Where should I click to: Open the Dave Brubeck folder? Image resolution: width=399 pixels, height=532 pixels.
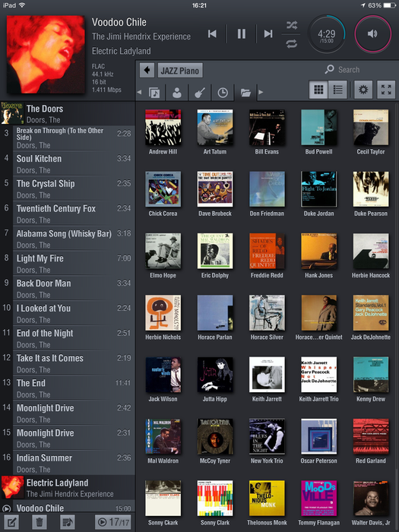click(x=215, y=194)
